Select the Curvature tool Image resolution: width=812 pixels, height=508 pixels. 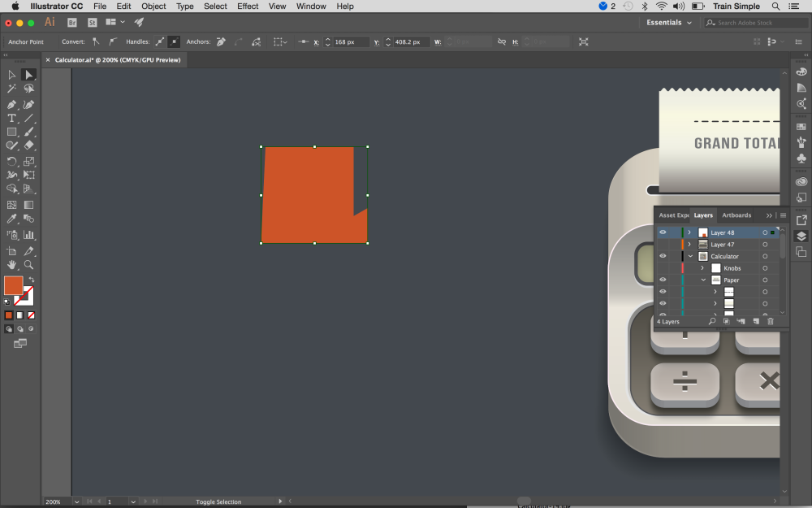pos(29,104)
